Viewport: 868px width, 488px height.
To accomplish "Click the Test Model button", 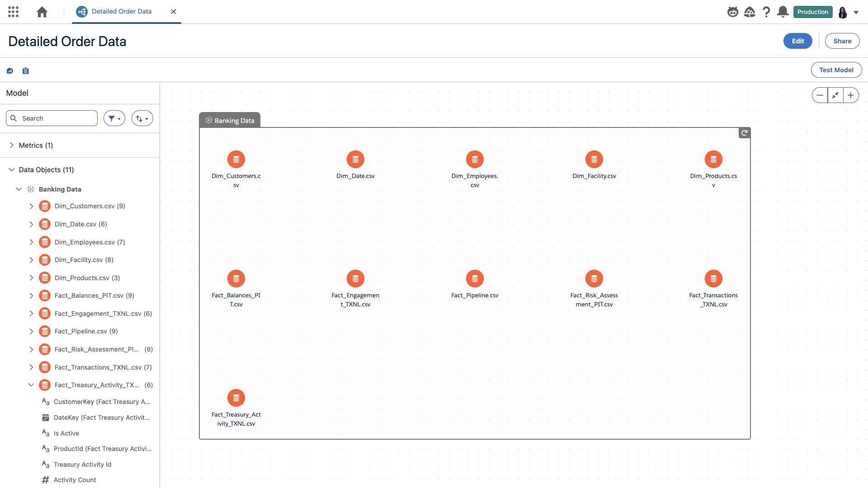I will tap(836, 70).
